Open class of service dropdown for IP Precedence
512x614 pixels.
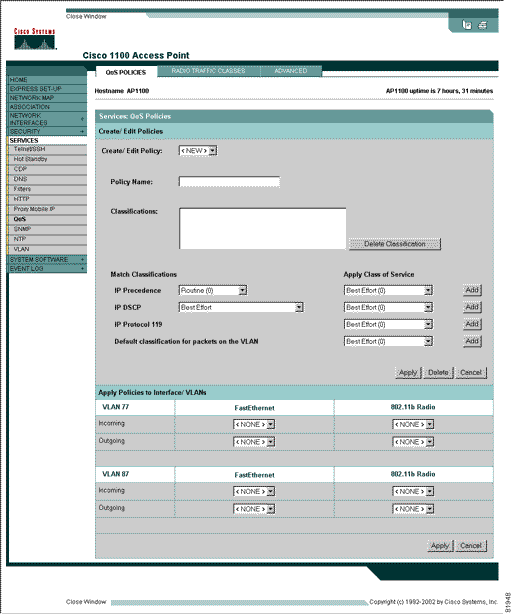pyautogui.click(x=388, y=291)
